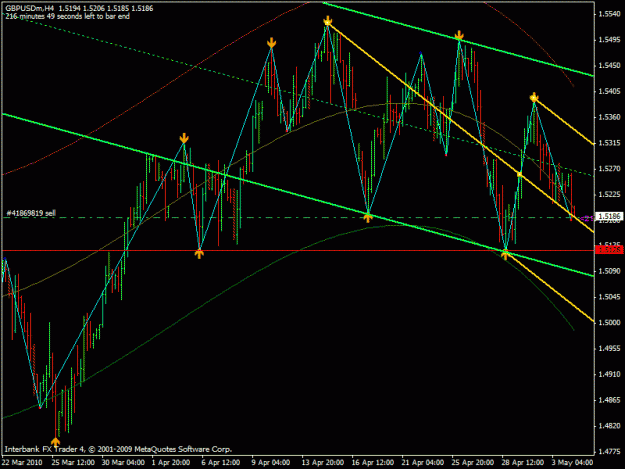
Task: Click the 1.5315 price axis label
Action: pyautogui.click(x=609, y=143)
